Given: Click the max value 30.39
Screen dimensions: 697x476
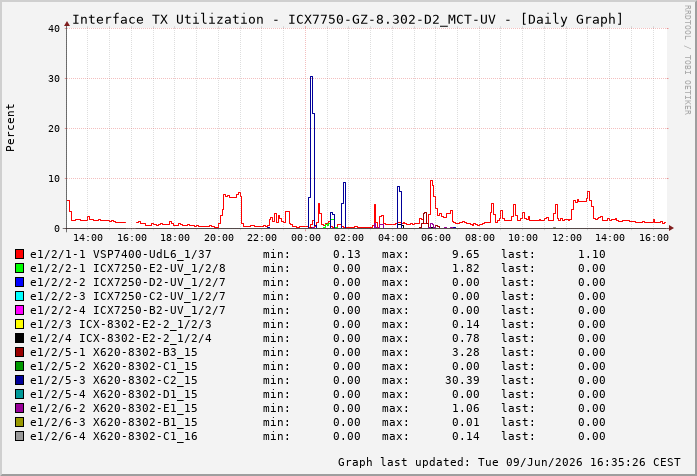Looking at the screenshot, I should pos(462,380).
